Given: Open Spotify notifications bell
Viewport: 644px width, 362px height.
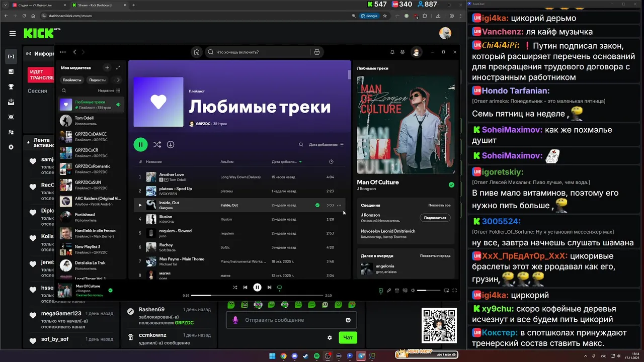Looking at the screenshot, I should [x=392, y=52].
